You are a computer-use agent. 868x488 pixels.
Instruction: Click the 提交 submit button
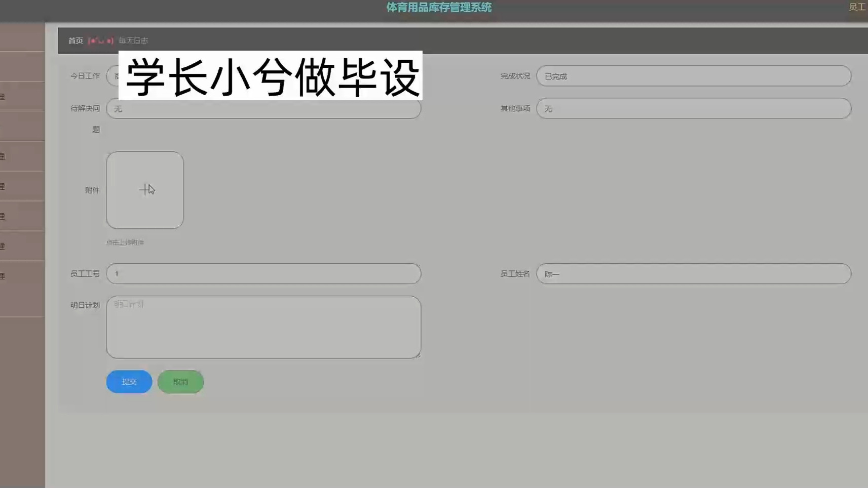pyautogui.click(x=129, y=382)
